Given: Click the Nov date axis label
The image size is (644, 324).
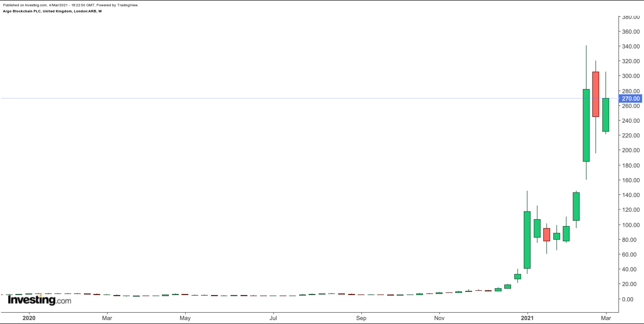Looking at the screenshot, I should tap(439, 318).
